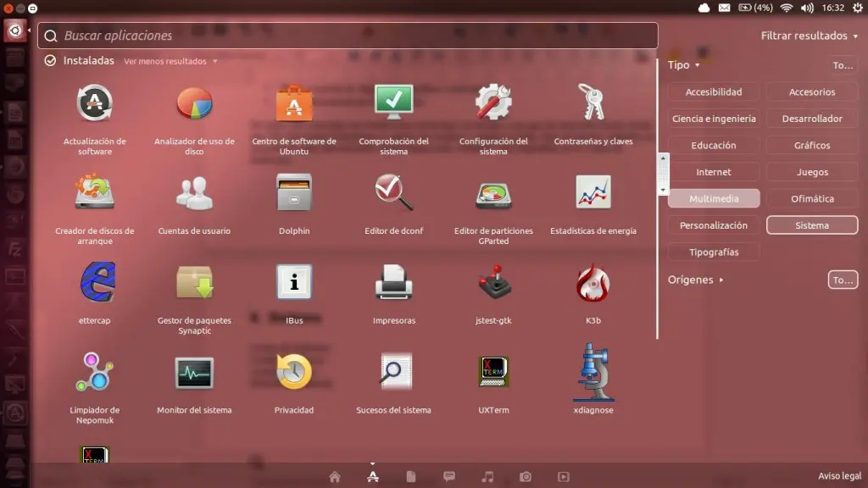
Task: Enable the Educación filter
Action: coord(714,145)
